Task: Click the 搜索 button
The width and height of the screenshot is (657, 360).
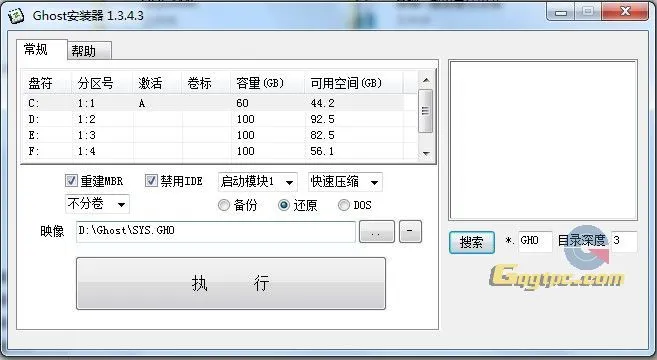Action: (x=472, y=242)
